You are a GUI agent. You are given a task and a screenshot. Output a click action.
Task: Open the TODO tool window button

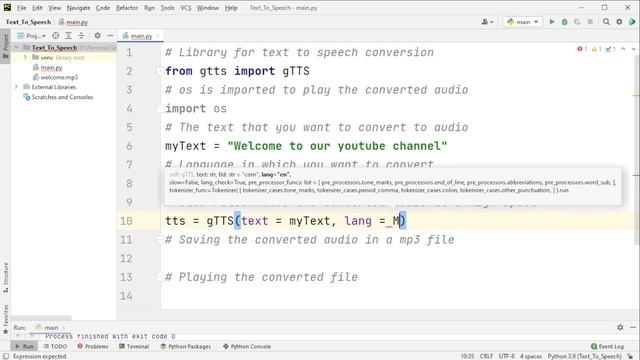56,346
